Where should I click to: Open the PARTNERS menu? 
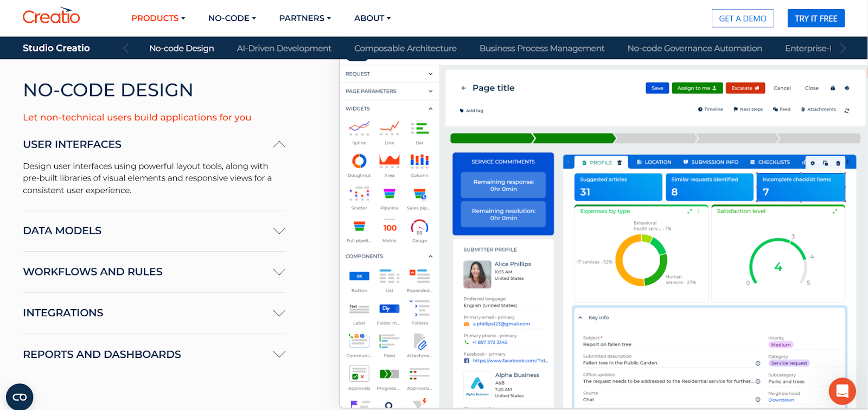click(x=305, y=18)
